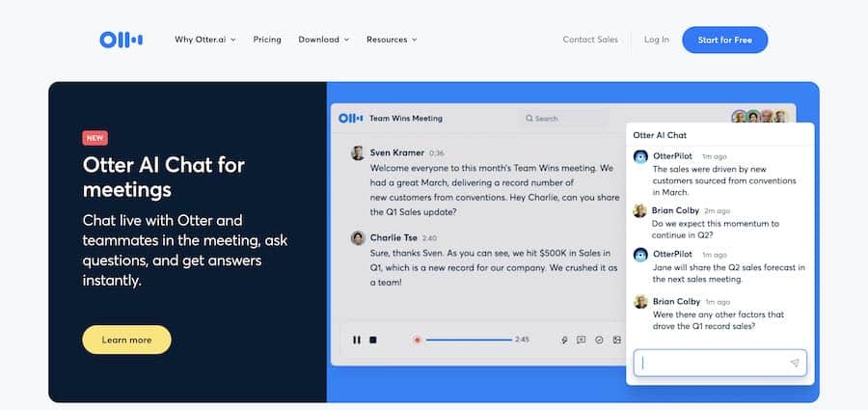Click the 'Jane will share the Q2' chat message
The height and width of the screenshot is (410, 868).
728,273
